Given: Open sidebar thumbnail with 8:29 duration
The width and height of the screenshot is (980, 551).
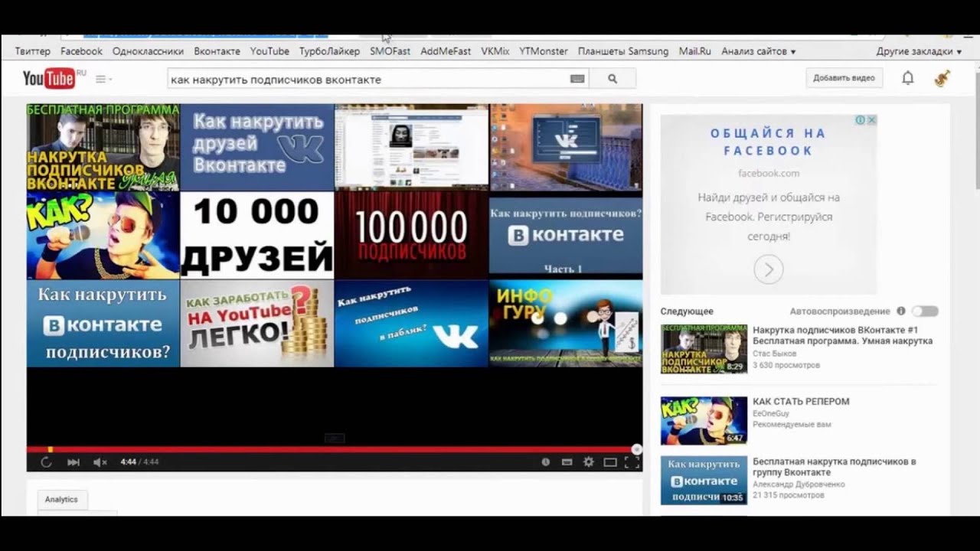Looking at the screenshot, I should click(704, 349).
